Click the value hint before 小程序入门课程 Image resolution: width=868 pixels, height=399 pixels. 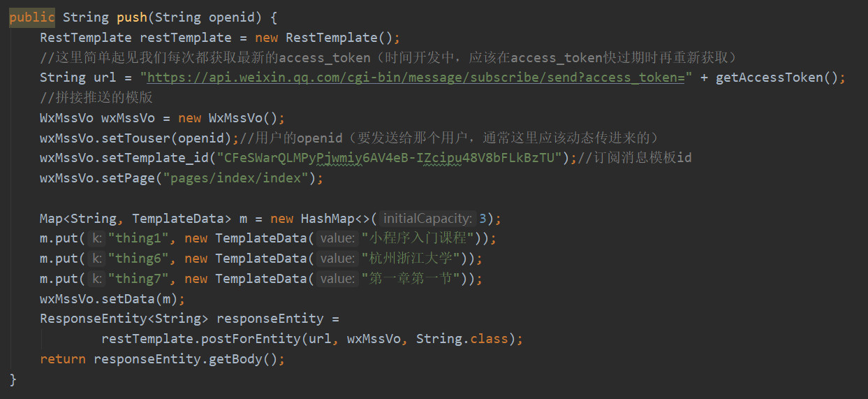click(x=337, y=239)
